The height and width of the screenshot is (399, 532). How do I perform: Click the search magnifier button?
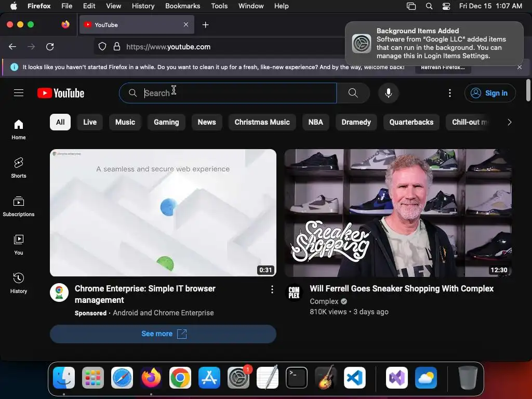pyautogui.click(x=353, y=93)
